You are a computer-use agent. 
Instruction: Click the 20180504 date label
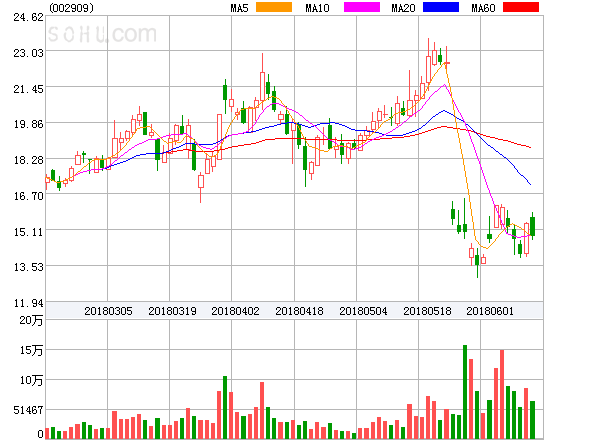point(363,311)
